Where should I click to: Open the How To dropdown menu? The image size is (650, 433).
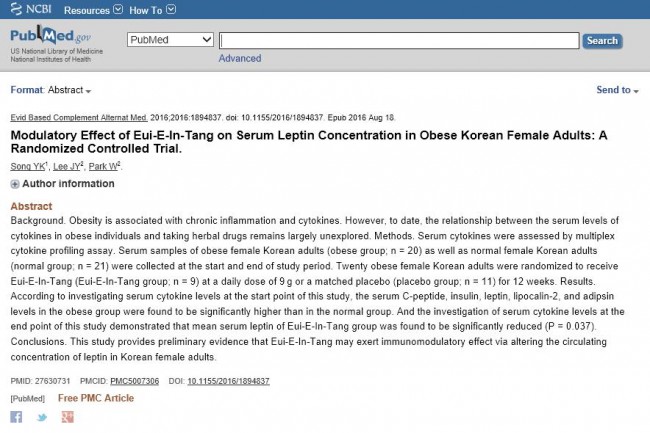153,10
